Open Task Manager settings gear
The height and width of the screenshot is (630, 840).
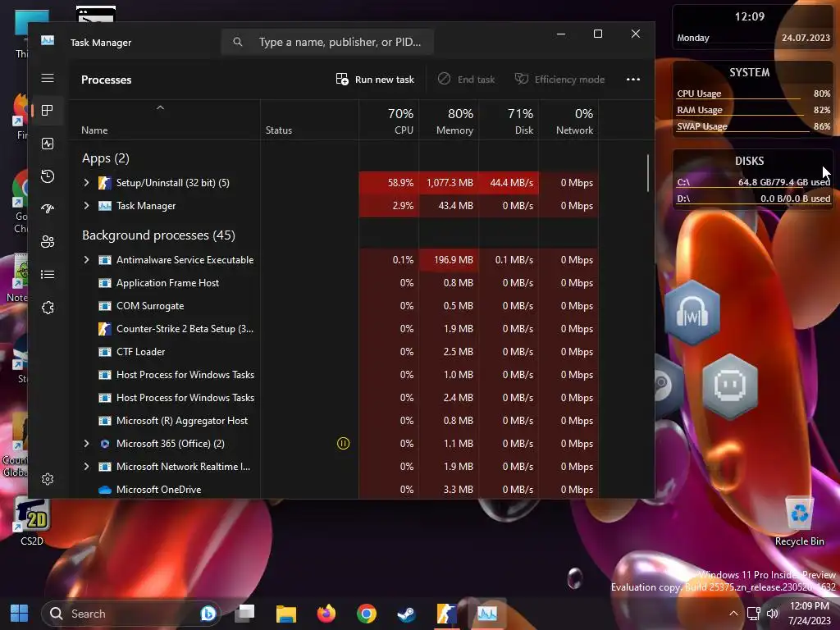[48, 479]
